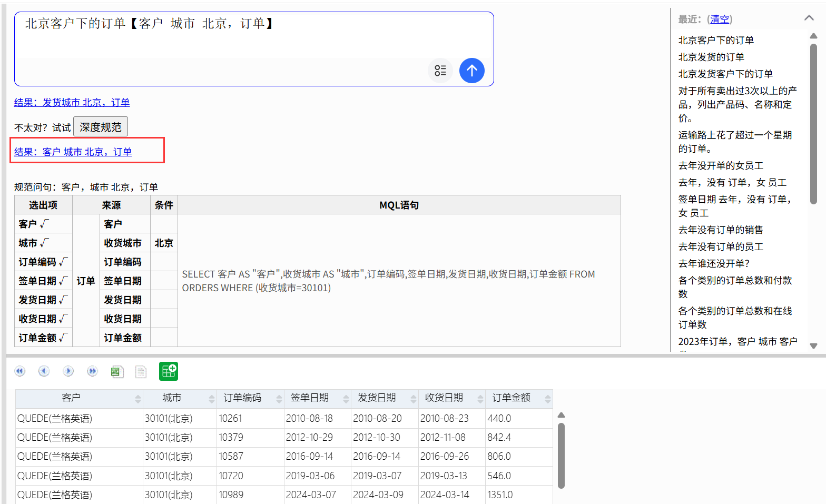Submit the query with the blue arrow button
The image size is (826, 504).
(471, 71)
